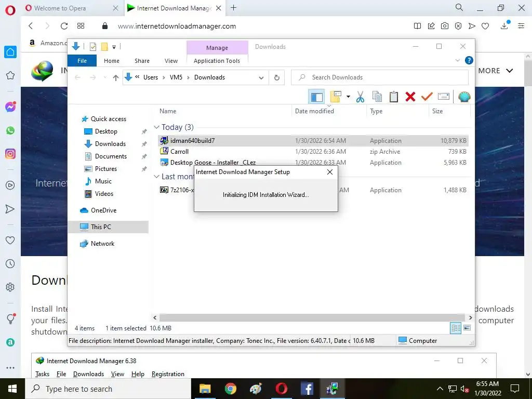Close the Internet Download Manager Setup dialog
This screenshot has height=399, width=532.
330,172
